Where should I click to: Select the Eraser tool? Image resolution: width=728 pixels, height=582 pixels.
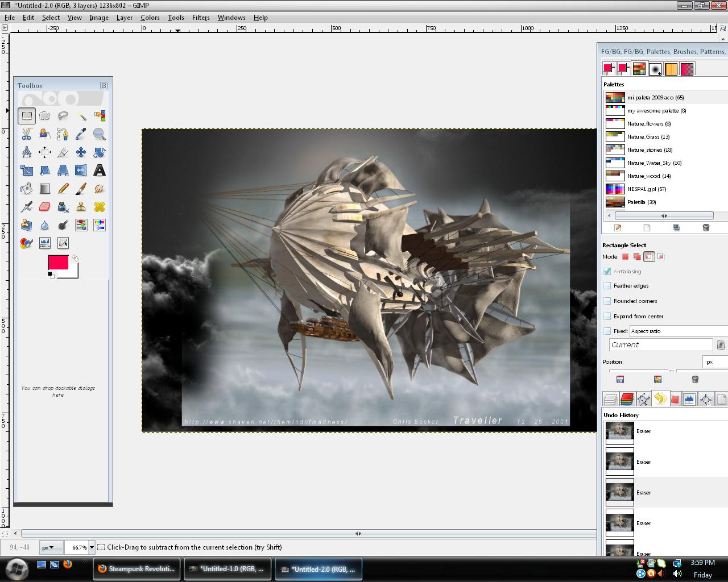pos(45,207)
